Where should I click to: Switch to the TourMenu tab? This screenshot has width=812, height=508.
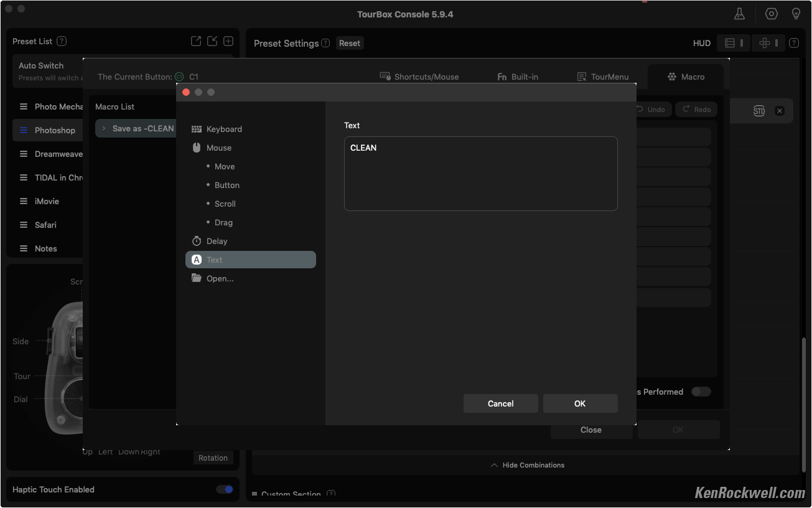603,77
